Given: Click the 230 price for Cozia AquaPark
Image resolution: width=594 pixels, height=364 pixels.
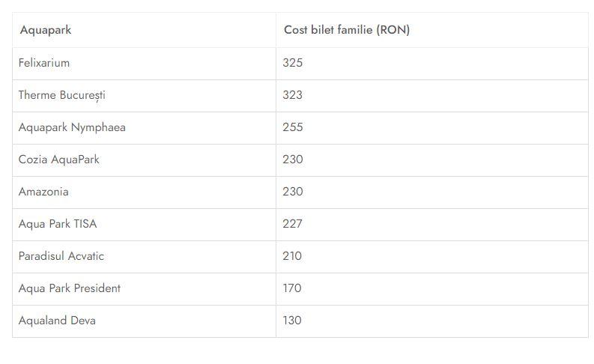Looking at the screenshot, I should (293, 160).
